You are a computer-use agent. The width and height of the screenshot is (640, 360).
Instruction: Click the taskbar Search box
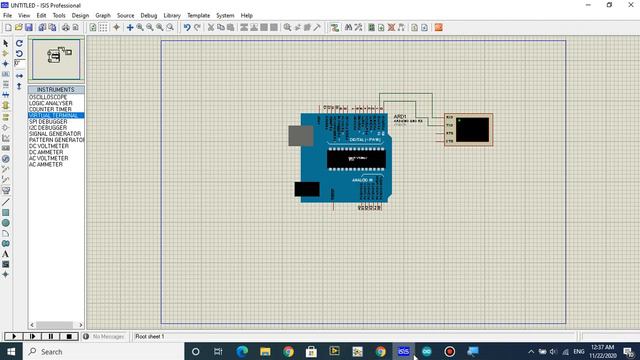[x=104, y=351]
